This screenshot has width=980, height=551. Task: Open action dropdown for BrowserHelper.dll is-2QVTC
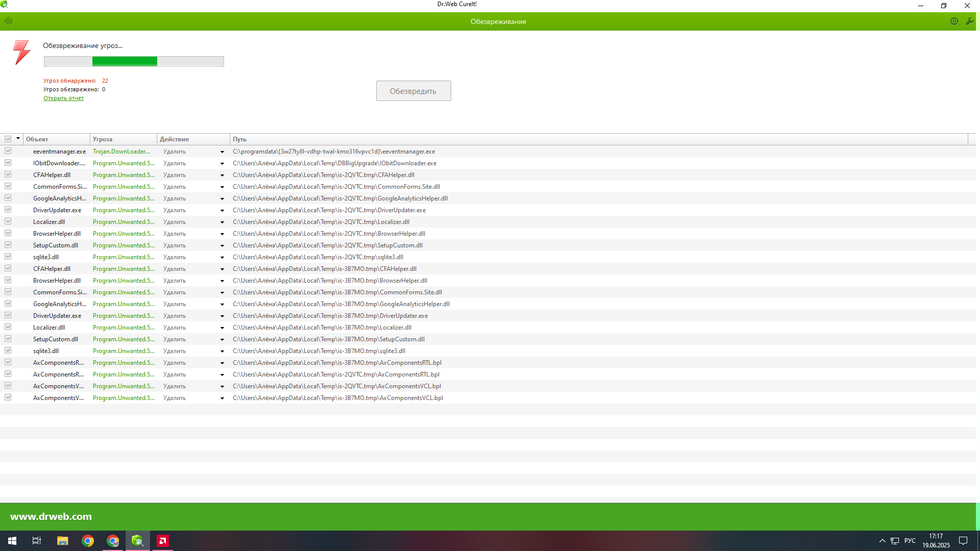tap(222, 234)
